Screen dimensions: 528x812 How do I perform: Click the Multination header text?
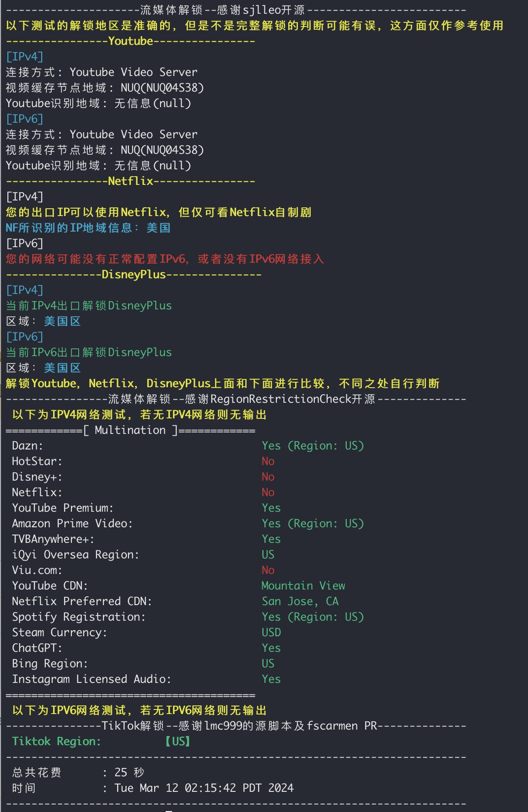point(130,430)
